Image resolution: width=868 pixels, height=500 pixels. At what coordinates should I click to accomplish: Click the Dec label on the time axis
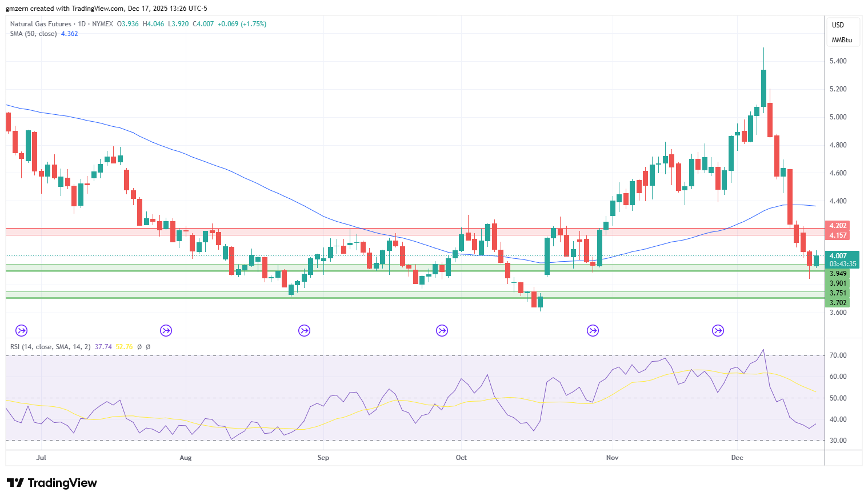coord(737,458)
